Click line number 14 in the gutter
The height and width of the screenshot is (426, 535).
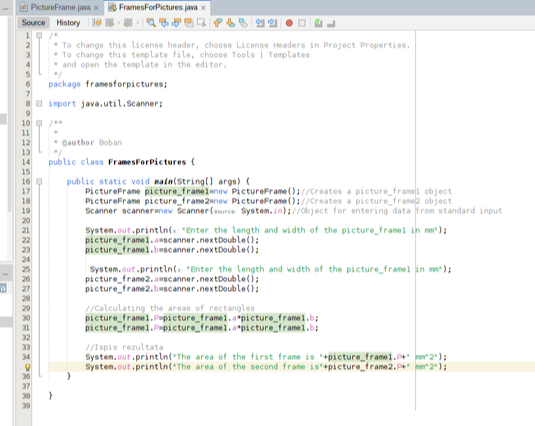[x=26, y=162]
